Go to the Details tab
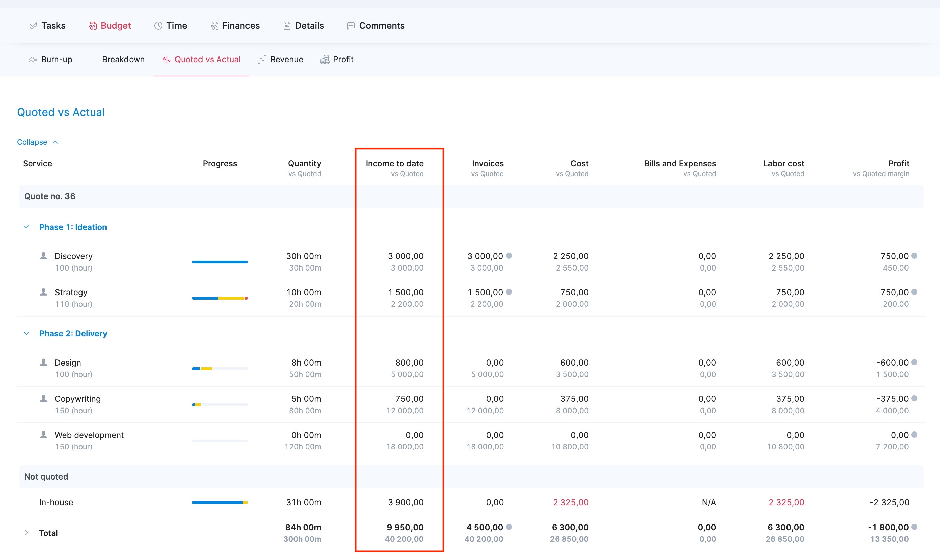Viewport: 940px width, 560px height. [304, 26]
